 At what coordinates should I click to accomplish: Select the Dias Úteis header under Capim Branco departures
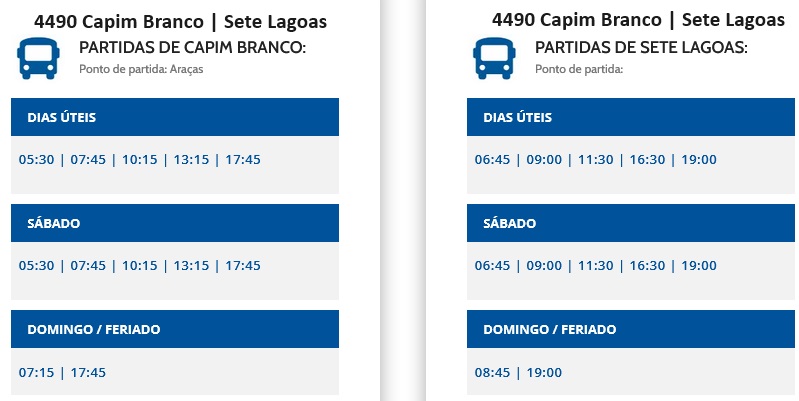(175, 117)
